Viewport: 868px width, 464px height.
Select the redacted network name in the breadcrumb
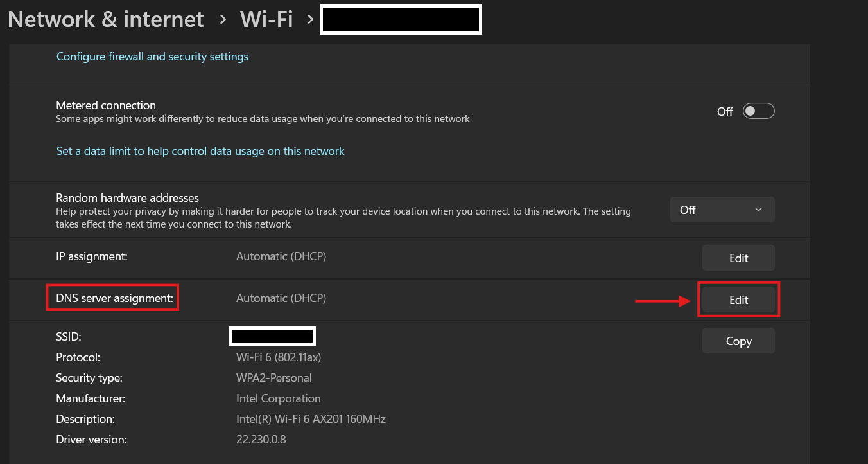(401, 19)
